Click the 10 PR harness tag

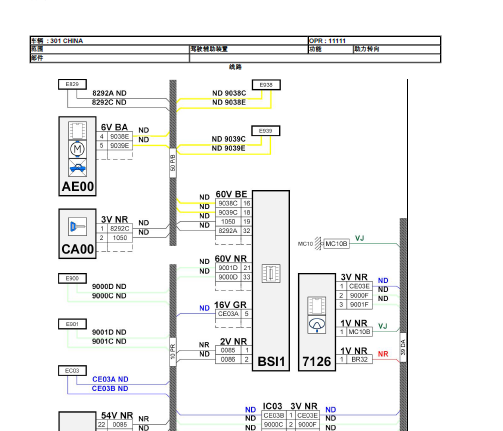click(173, 352)
